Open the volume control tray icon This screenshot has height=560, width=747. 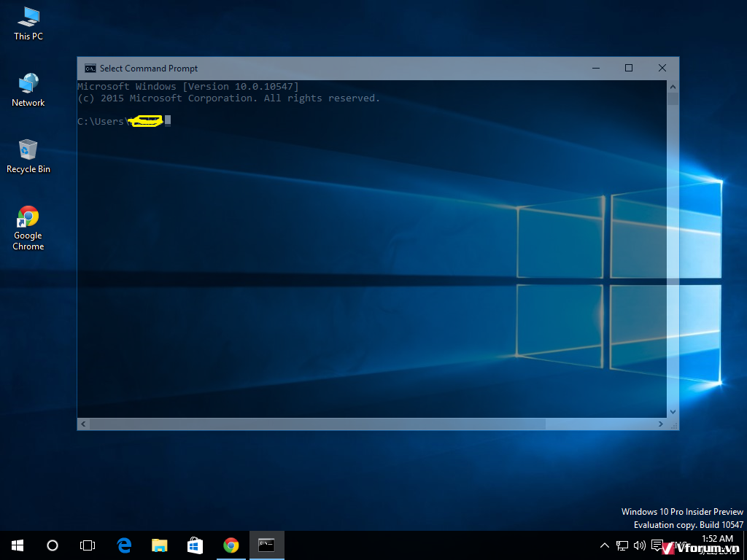639,545
